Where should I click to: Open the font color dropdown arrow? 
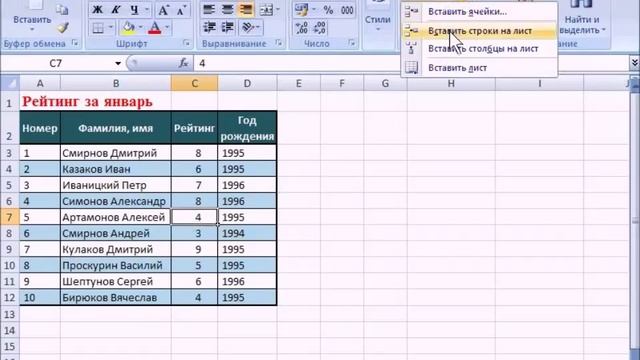tap(167, 28)
